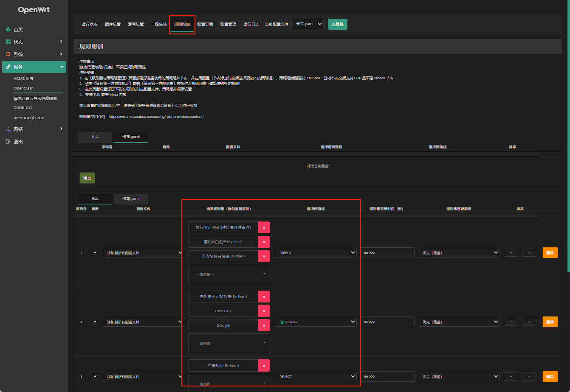This screenshot has height=392, width=570.
Task: Click the 退出 logout icon in sidebar
Action: pyautogui.click(x=8, y=142)
